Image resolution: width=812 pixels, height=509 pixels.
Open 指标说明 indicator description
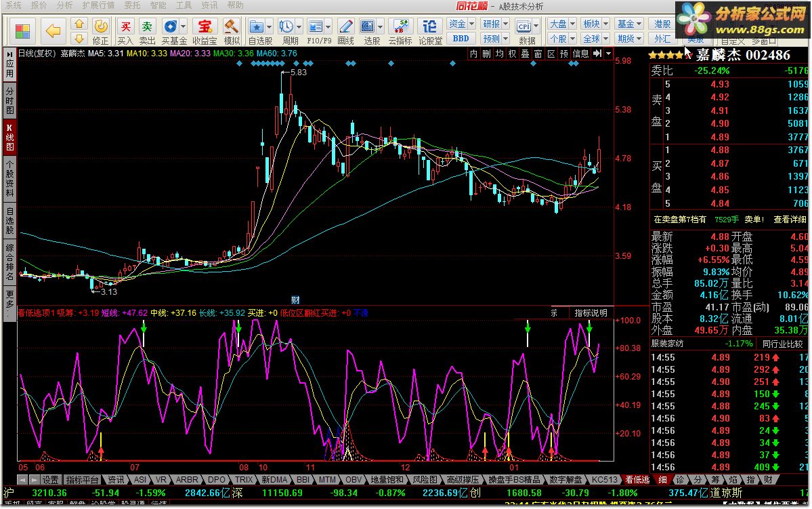591,312
